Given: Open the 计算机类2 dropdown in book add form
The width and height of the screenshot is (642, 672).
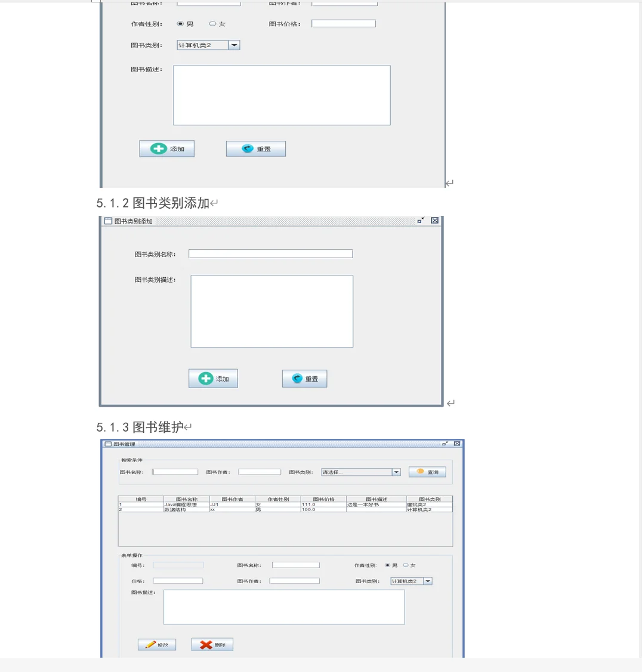Looking at the screenshot, I should click(234, 45).
